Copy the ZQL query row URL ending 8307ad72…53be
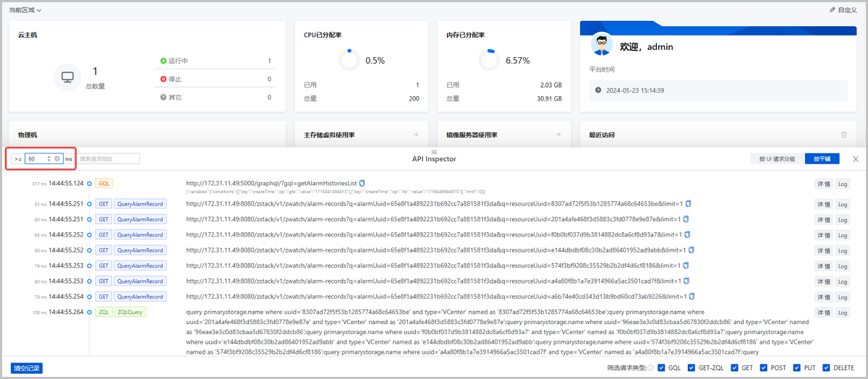The image size is (868, 379). 689,204
